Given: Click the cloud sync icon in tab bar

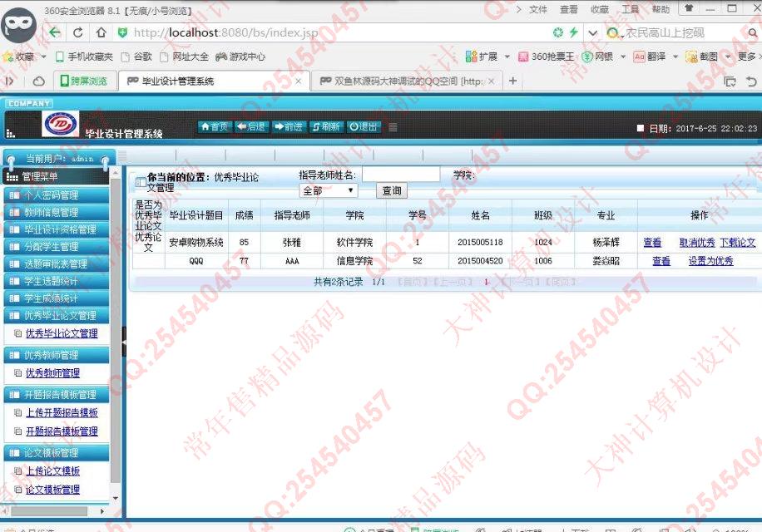Looking at the screenshot, I should click(x=39, y=81).
